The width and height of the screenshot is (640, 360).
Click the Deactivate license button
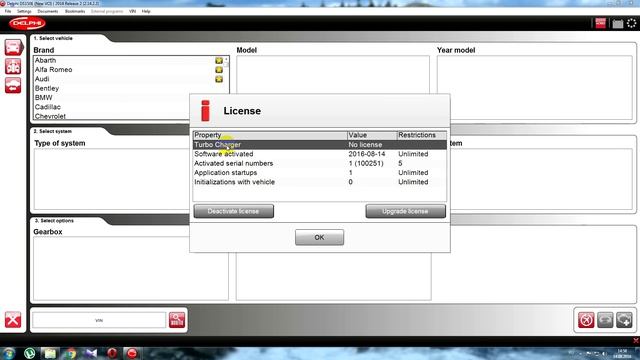(233, 211)
